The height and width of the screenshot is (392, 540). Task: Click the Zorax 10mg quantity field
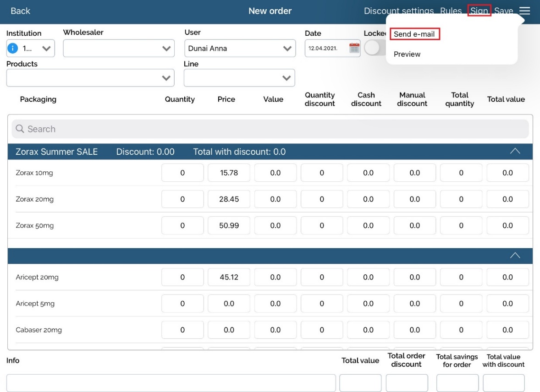tap(182, 173)
